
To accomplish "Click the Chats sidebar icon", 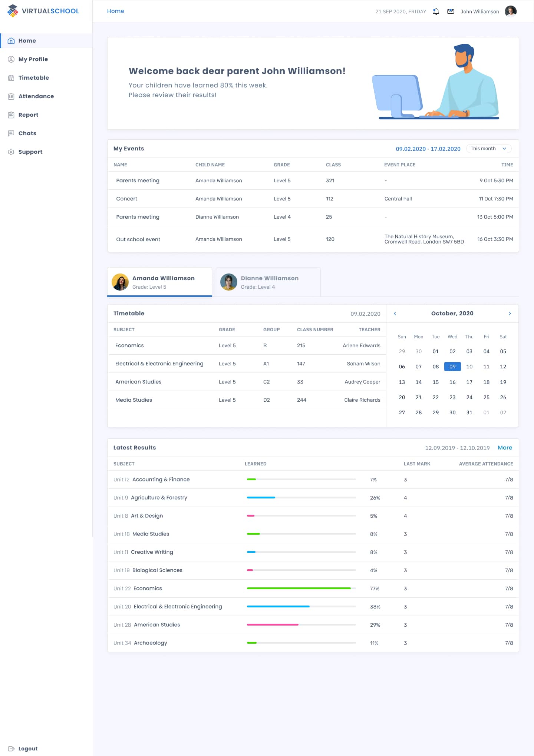I will click(x=11, y=133).
